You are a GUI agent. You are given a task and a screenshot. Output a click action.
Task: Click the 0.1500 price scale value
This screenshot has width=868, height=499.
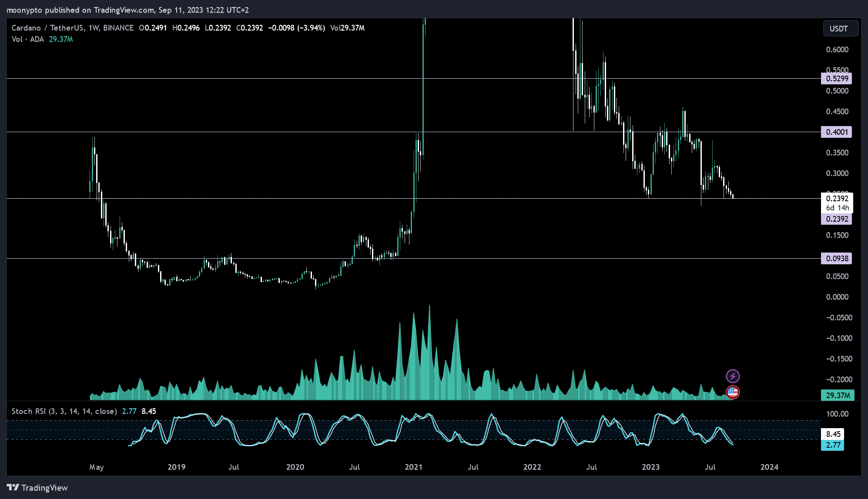[x=837, y=235]
